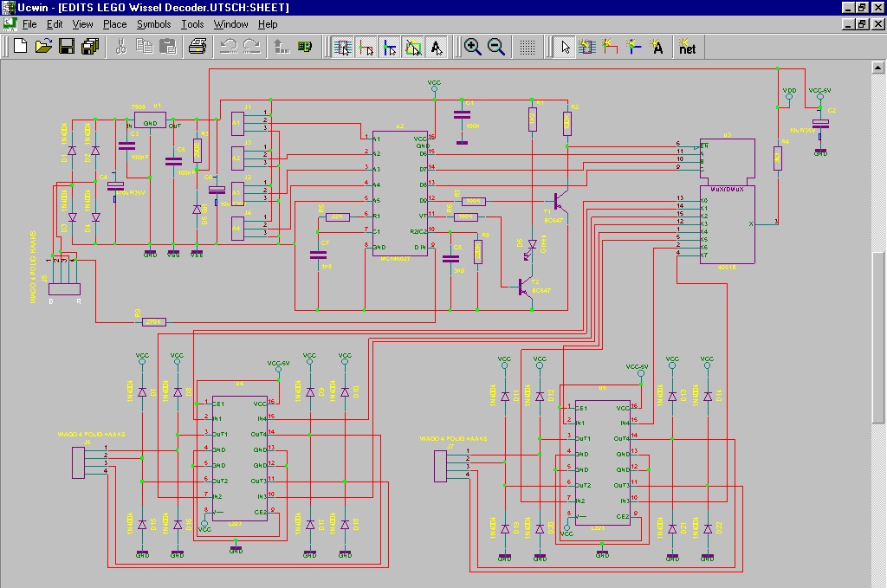The image size is (887, 588).
Task: Click the Ucwin application icon in title bar
Action: (8, 7)
